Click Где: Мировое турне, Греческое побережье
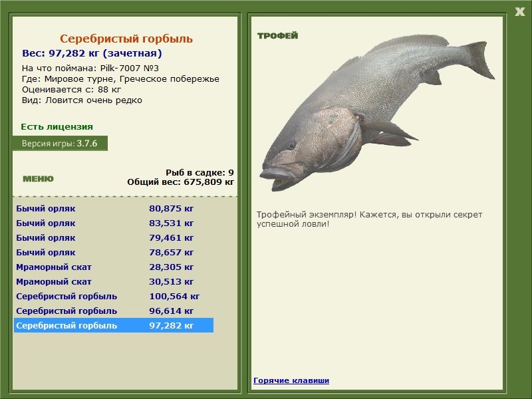 [120, 79]
